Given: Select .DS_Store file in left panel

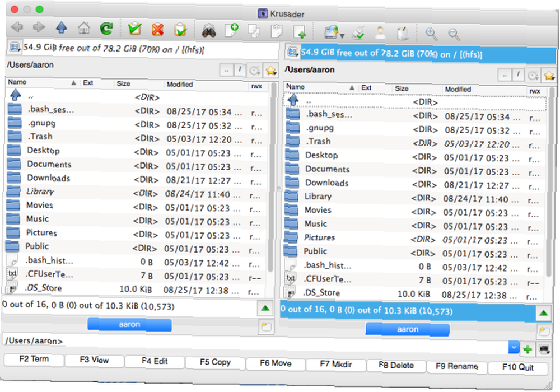Looking at the screenshot, I should pyautogui.click(x=134, y=288).
